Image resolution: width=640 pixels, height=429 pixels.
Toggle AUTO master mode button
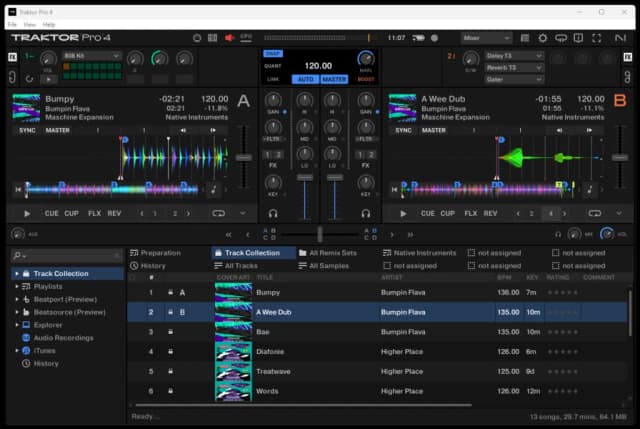coord(305,79)
